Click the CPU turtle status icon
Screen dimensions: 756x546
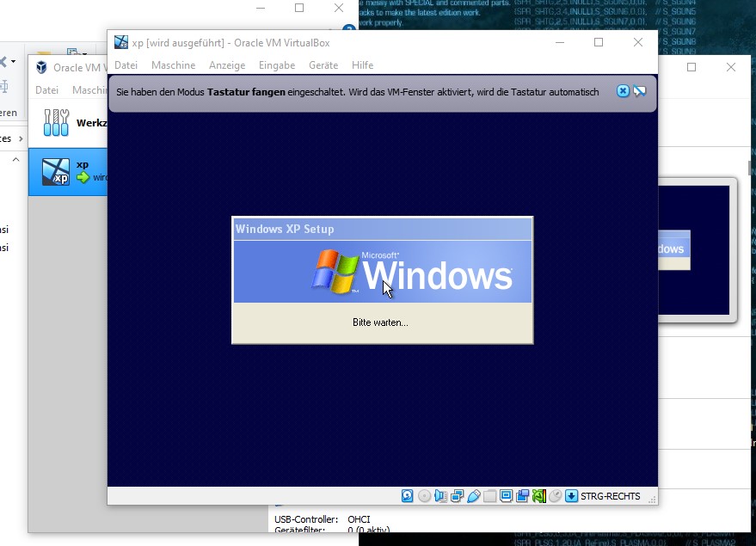point(538,496)
